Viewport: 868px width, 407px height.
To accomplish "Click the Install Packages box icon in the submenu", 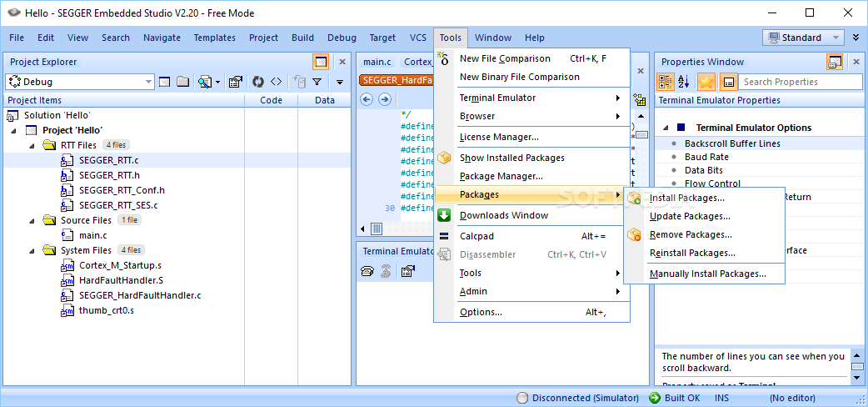I will coord(635,198).
